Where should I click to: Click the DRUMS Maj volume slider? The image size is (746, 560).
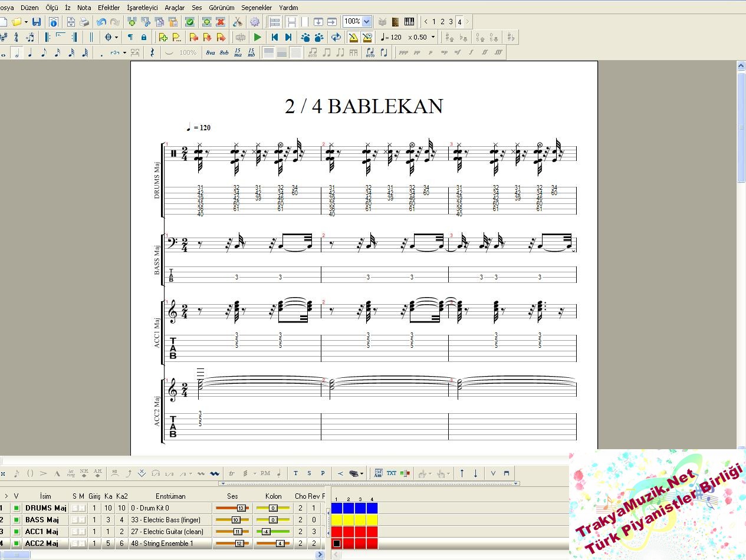click(x=232, y=508)
